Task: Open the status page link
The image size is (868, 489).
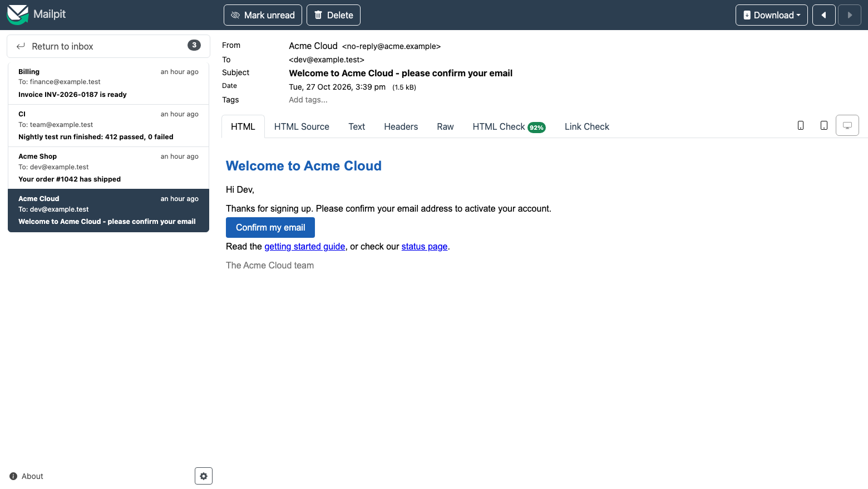Action: point(425,246)
